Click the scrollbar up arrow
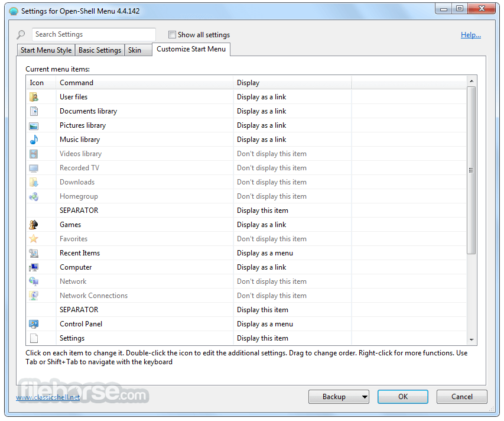 click(472, 81)
